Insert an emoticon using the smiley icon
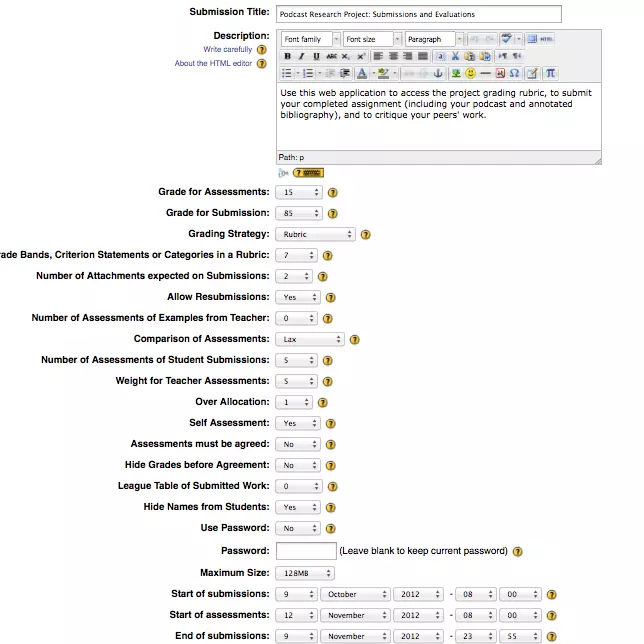Screen dimensions: 644x644 [470, 73]
